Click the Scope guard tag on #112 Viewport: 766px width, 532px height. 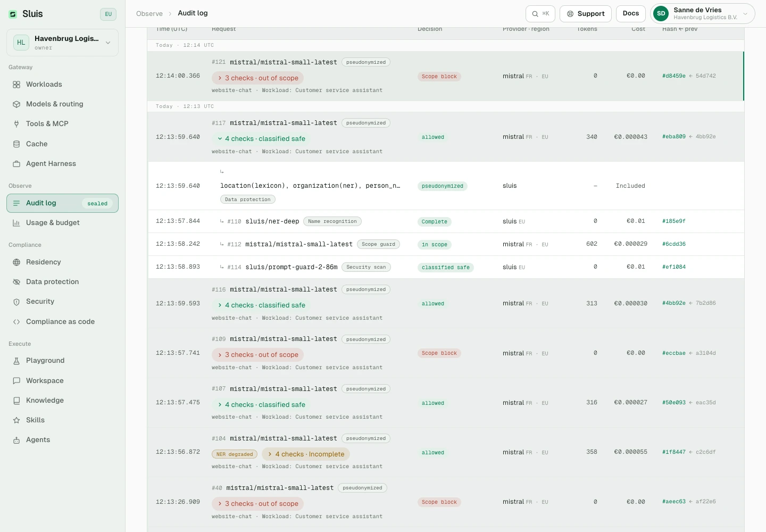378,244
